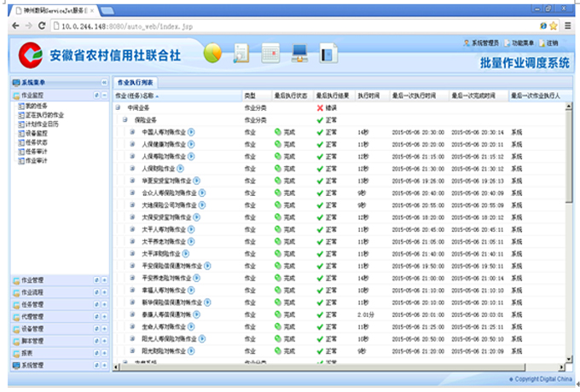Run the 合众人寿保险对账作业 play icon
The image size is (580, 392).
pos(202,193)
